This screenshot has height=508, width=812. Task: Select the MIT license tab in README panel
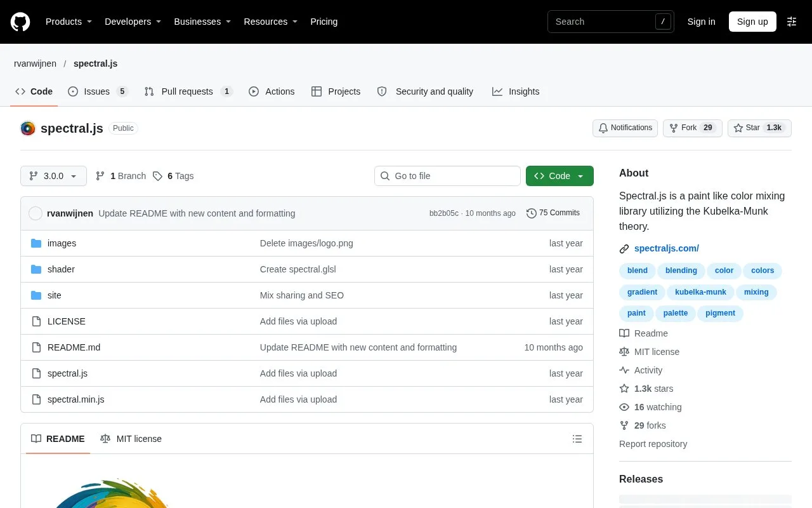coord(131,439)
